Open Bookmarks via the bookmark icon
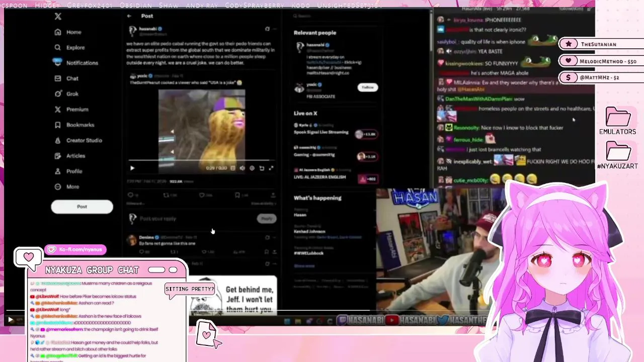644x362 pixels. 58,125
